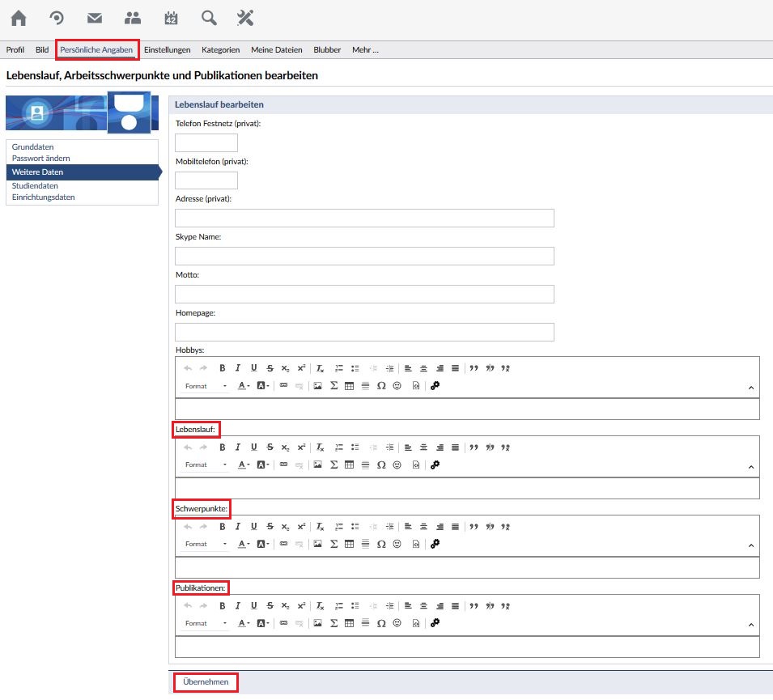Screen dimensions: 773x700
Task: Open the Tools icon in top navigation
Action: [245, 19]
